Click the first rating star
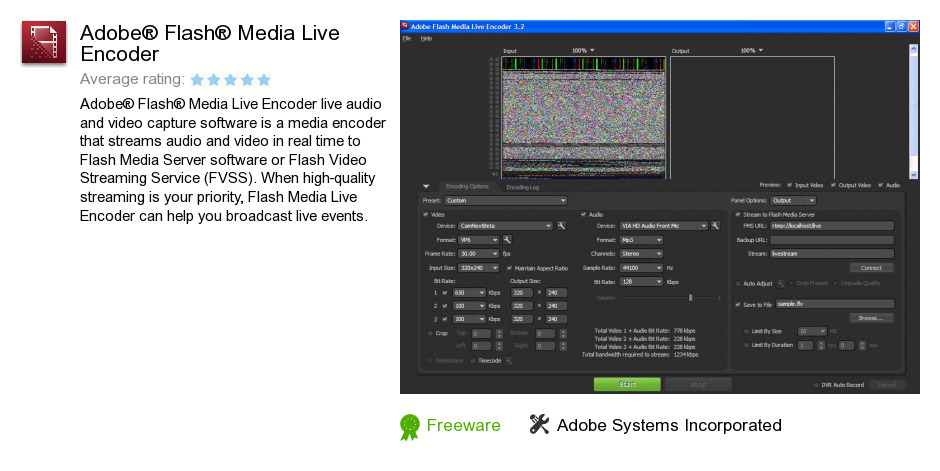 [197, 80]
